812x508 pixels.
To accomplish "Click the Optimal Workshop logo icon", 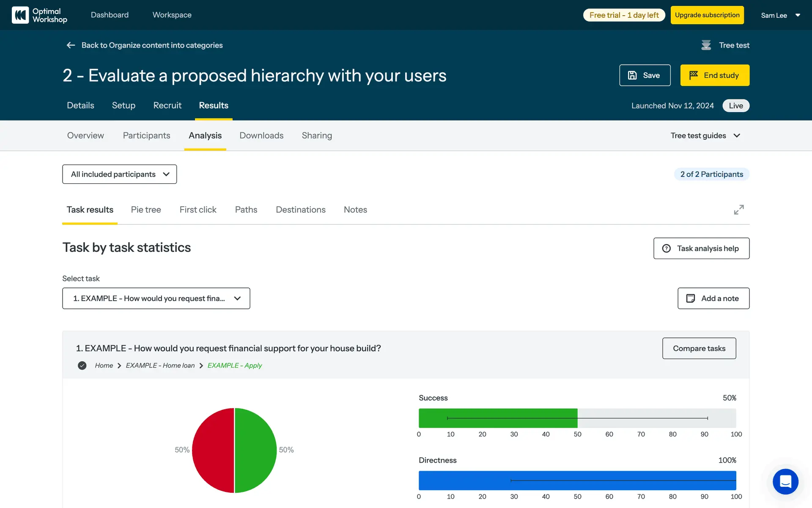I will tap(20, 15).
